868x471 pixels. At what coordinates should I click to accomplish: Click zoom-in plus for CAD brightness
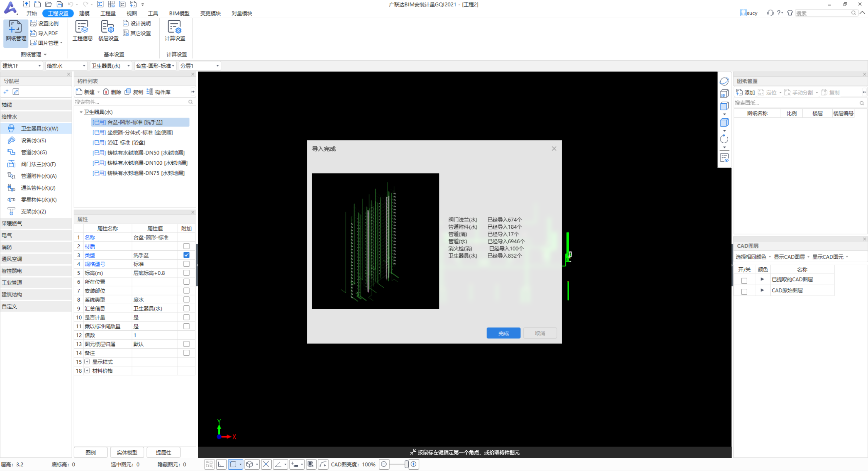tap(414, 464)
